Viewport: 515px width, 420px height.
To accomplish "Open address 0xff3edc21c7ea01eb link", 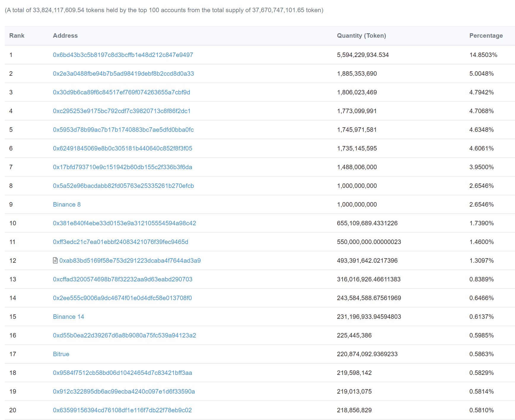I will 121,242.
